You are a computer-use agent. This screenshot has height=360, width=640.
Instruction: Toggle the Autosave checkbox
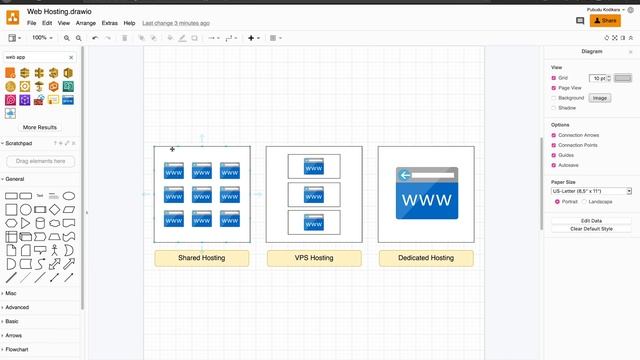(x=553, y=165)
